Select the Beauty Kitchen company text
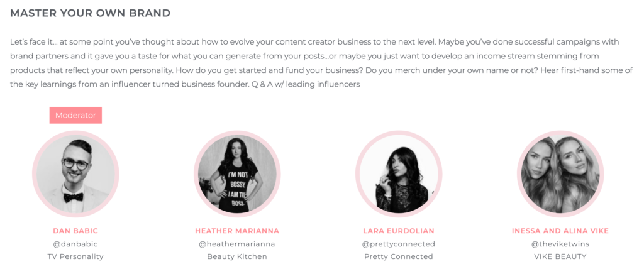Image resolution: width=644 pixels, height=269 pixels. click(x=237, y=256)
